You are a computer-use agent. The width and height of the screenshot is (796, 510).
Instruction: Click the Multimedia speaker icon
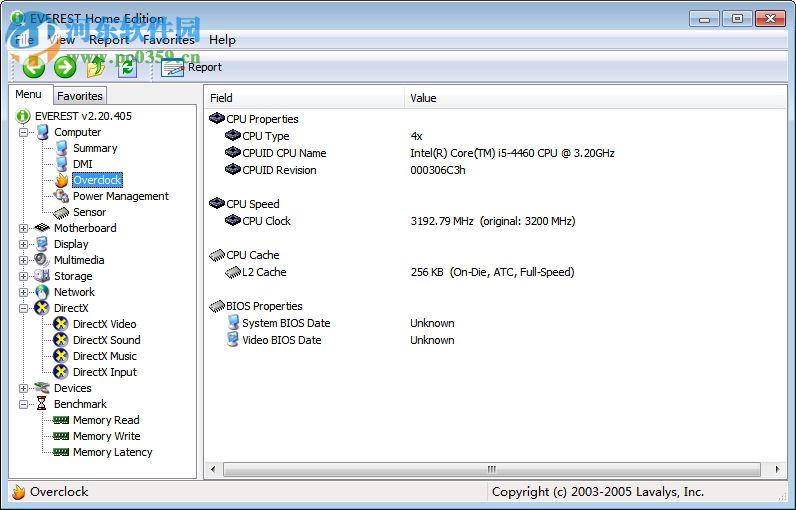pyautogui.click(x=42, y=260)
